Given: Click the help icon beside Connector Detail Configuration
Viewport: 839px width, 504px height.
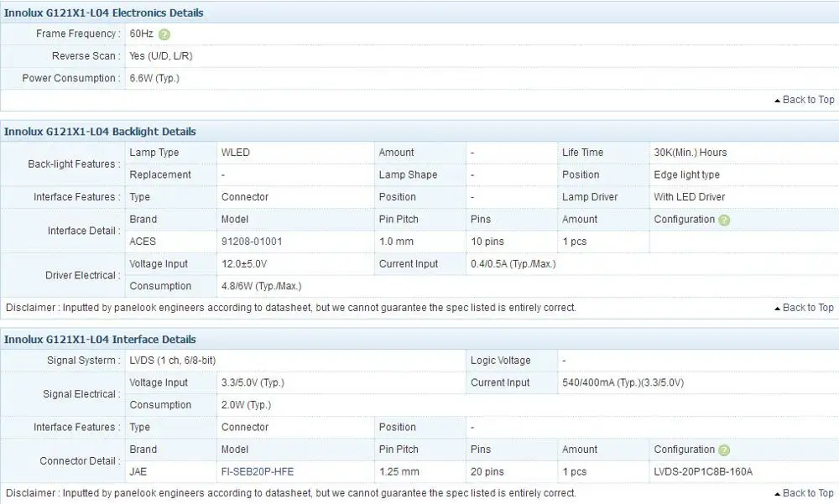Looking at the screenshot, I should coord(724,450).
